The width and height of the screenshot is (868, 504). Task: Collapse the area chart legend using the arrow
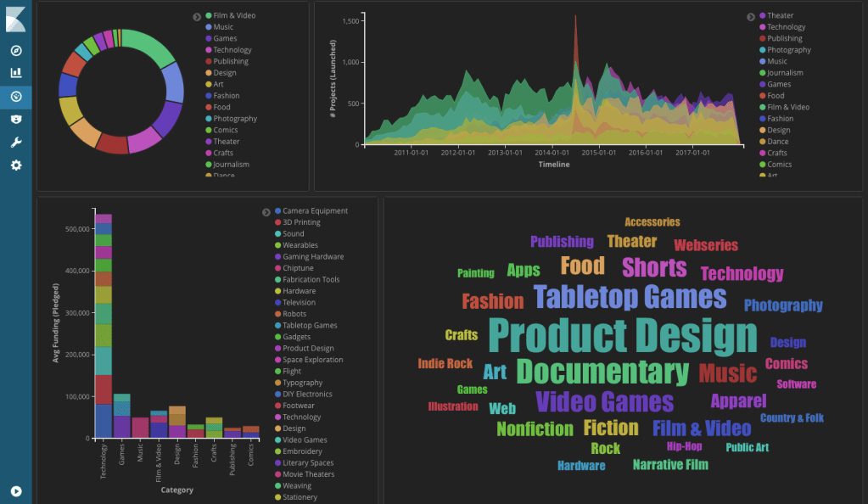click(x=750, y=15)
